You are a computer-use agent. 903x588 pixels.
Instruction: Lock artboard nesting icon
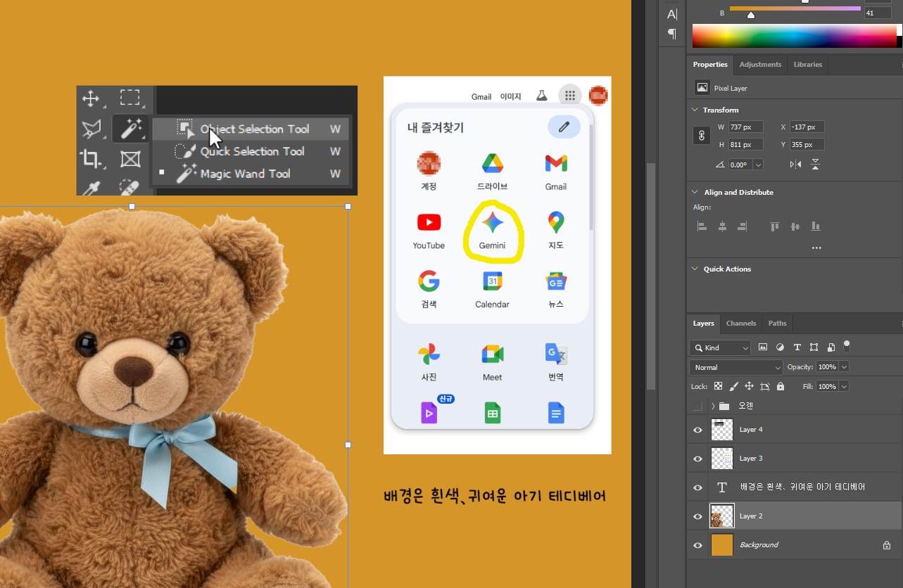pyautogui.click(x=764, y=386)
